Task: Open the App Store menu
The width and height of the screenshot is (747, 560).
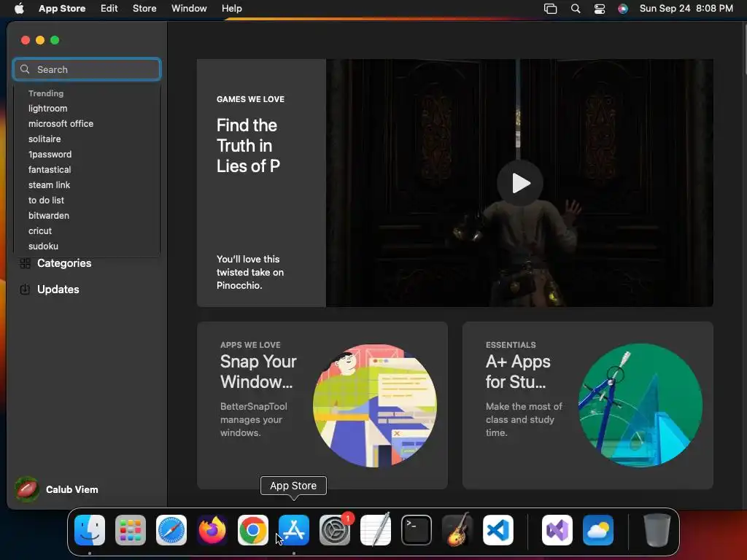Action: (62, 9)
